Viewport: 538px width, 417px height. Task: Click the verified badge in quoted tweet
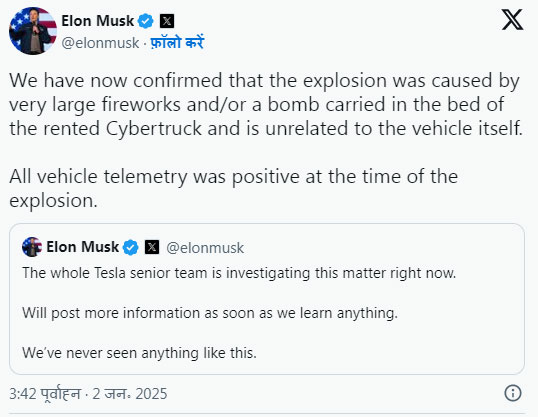click(130, 247)
